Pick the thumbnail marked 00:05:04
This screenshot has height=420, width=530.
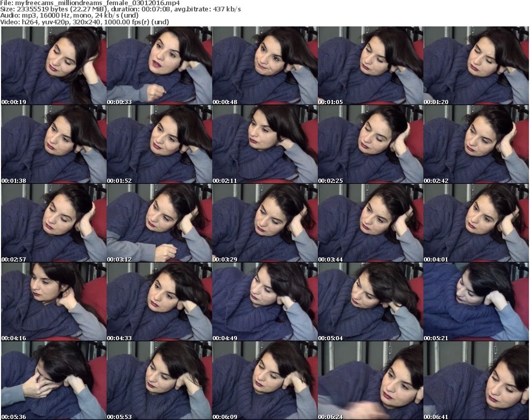371,301
